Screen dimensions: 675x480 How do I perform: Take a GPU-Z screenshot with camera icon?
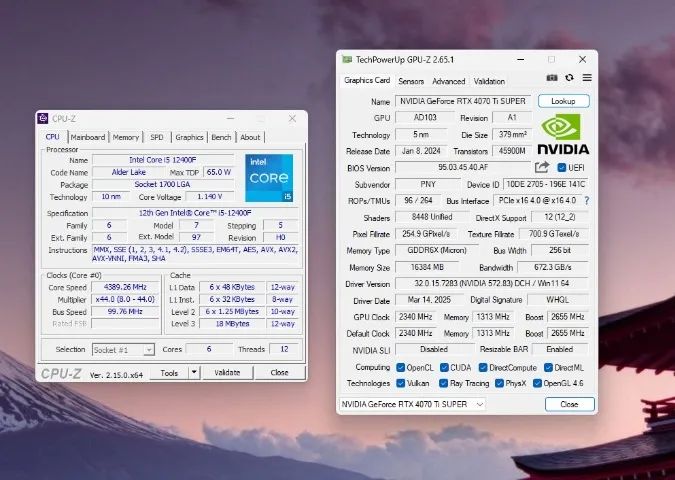coord(552,78)
